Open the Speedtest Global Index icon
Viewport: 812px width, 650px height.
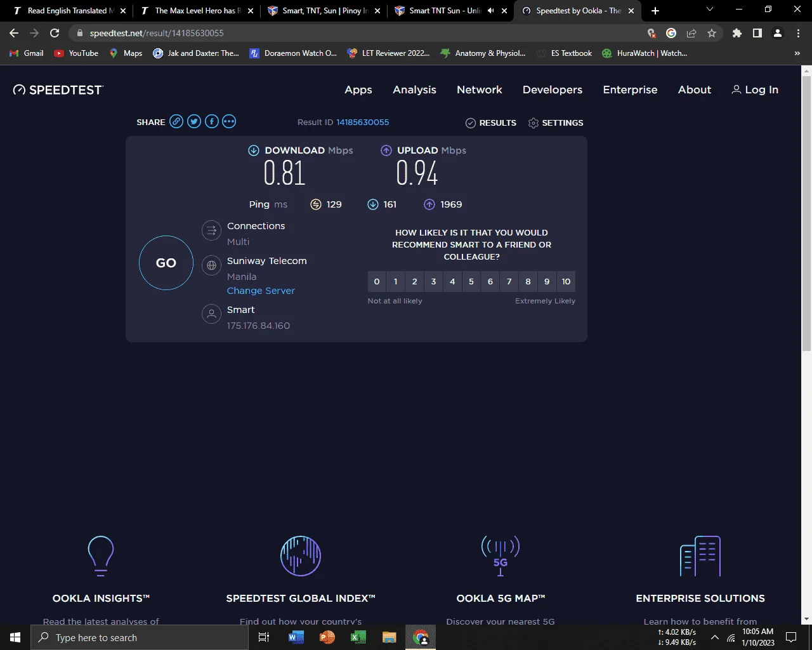point(301,556)
